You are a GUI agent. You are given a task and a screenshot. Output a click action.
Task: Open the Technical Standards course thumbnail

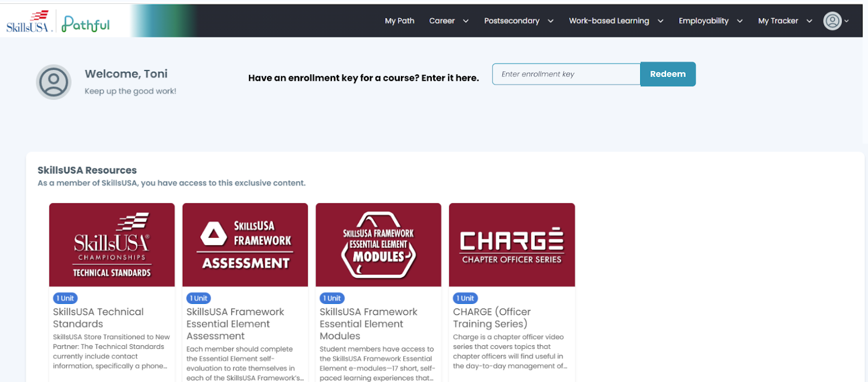pyautogui.click(x=112, y=245)
